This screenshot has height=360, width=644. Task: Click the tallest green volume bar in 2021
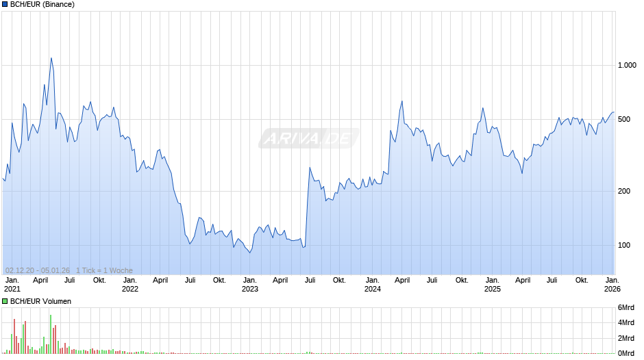click(x=51, y=334)
